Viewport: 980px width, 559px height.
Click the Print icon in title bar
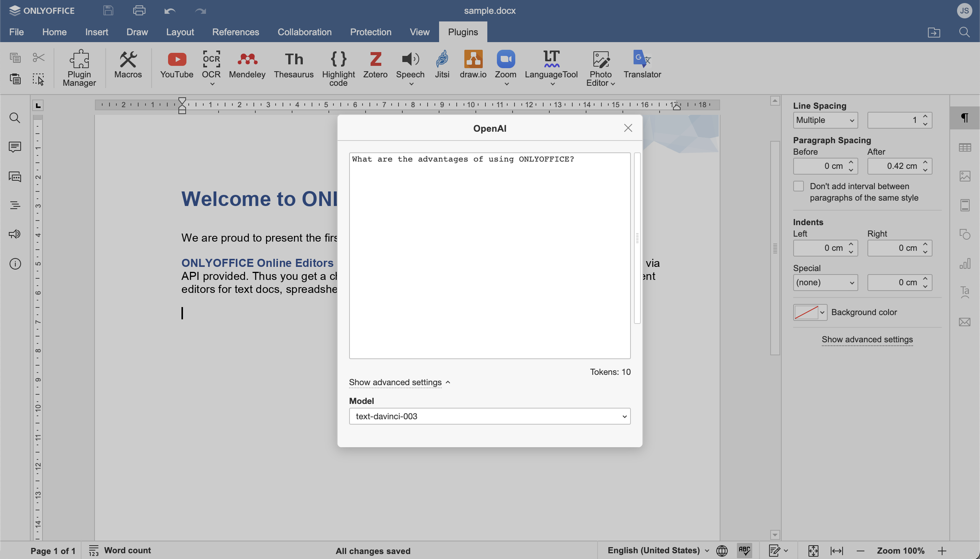pyautogui.click(x=139, y=11)
